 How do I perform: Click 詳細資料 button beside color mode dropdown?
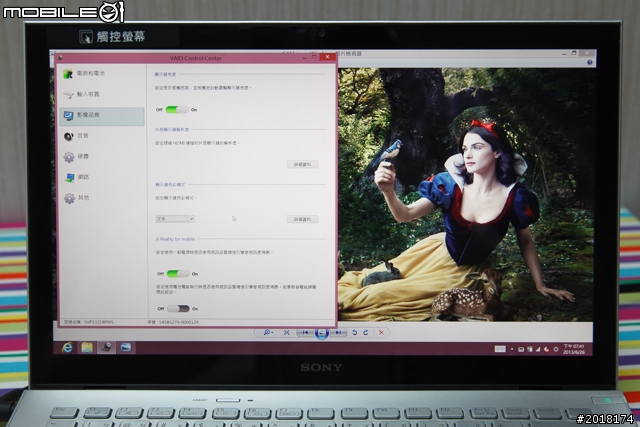click(x=302, y=219)
